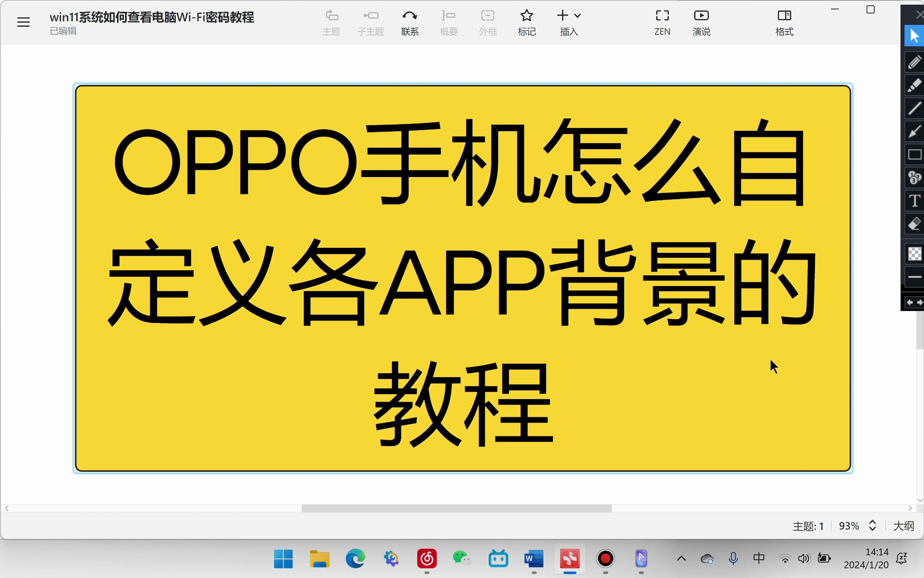Select the cursor pointer annotation tool
Viewport: 924px width, 578px height.
click(x=914, y=36)
